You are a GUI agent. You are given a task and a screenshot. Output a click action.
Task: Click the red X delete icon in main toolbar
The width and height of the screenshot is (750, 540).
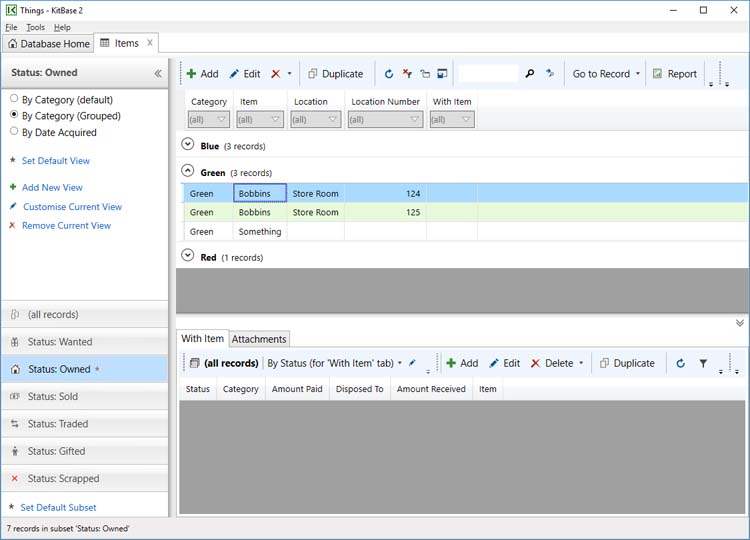pos(276,74)
